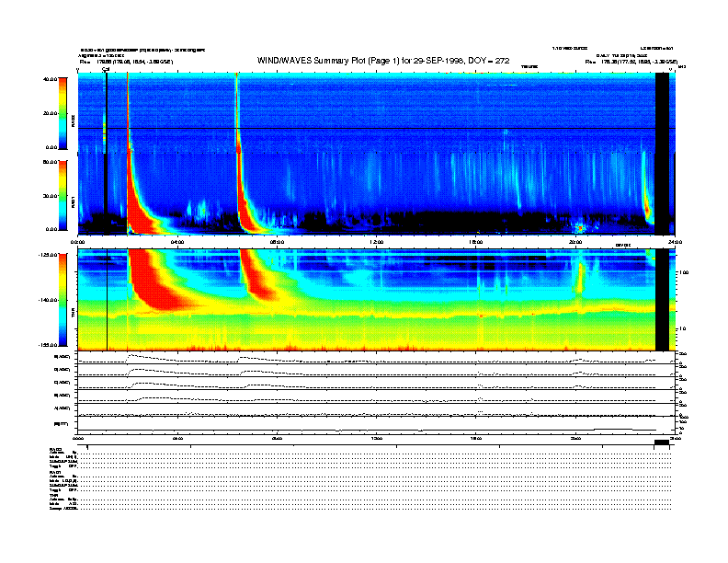Image resolution: width=728 pixels, height=563 pixels.
Task: Click 12:00 tick label under RAD1 spectrogram
Action: [376, 242]
